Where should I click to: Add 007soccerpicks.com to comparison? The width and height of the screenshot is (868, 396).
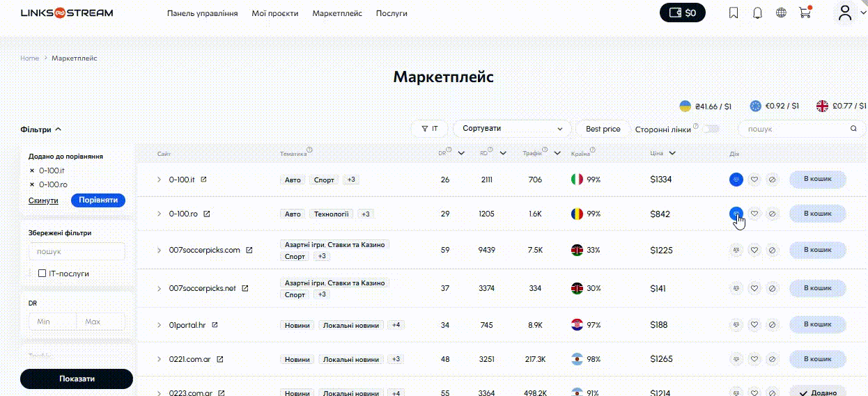pos(736,250)
